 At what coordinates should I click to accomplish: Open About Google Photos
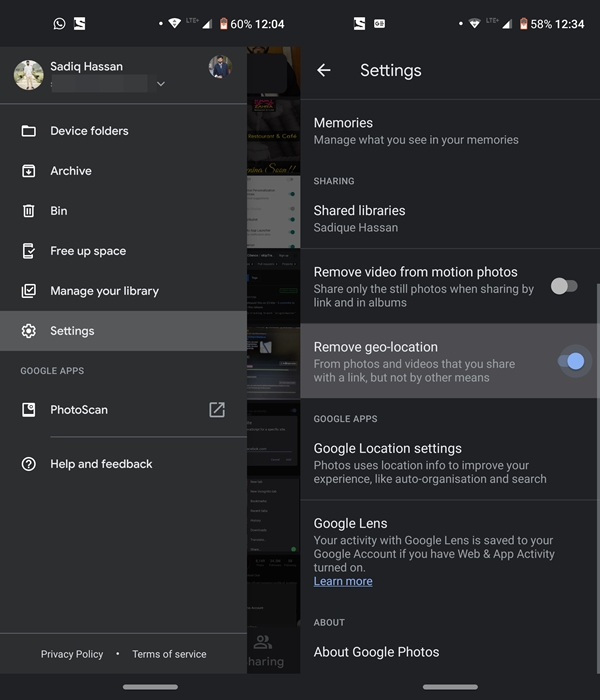pyautogui.click(x=376, y=652)
